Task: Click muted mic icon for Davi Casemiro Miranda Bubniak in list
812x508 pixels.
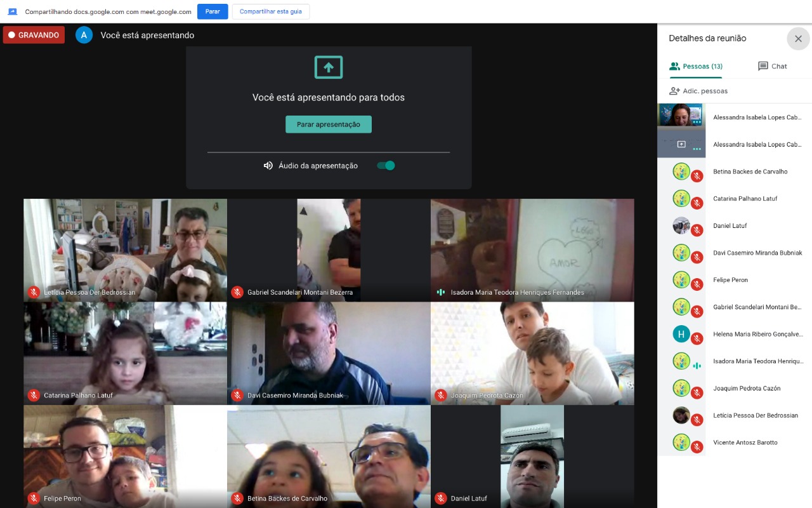Action: 697,257
